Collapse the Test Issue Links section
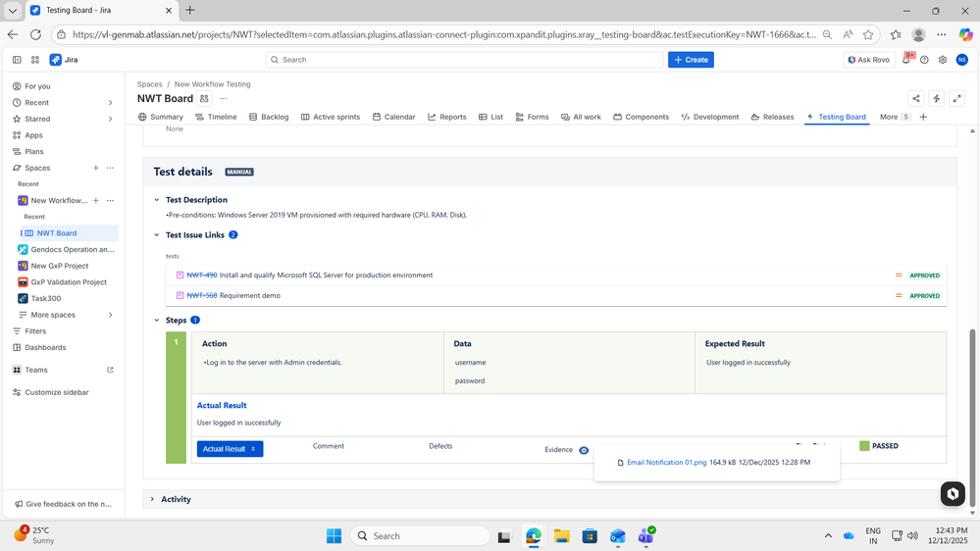This screenshot has height=551, width=980. (157, 235)
